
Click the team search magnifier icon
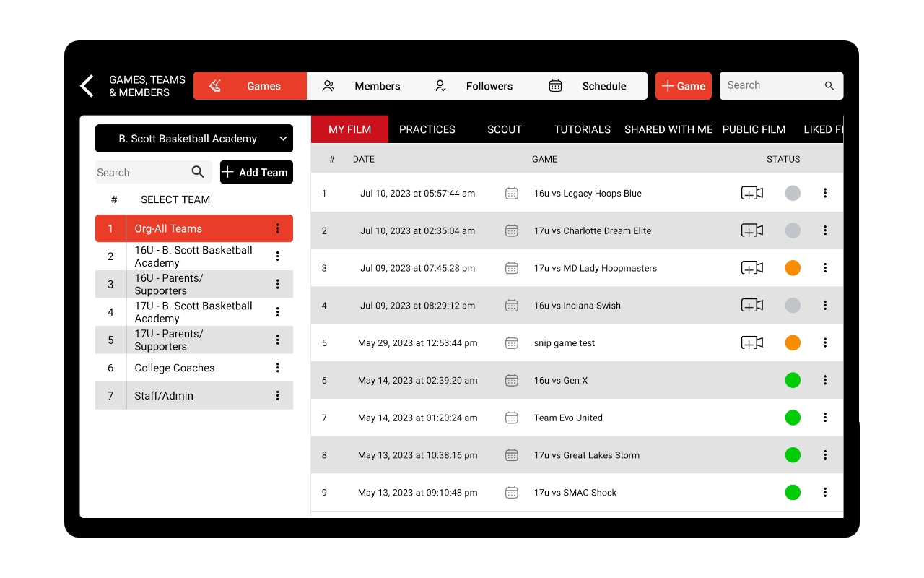198,172
